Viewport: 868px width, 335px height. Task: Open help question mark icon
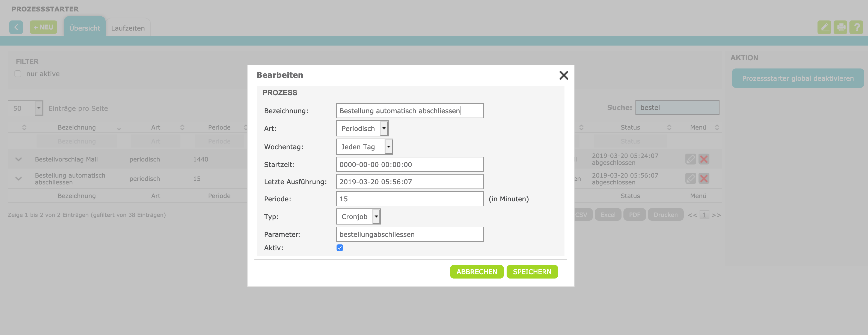coord(856,27)
